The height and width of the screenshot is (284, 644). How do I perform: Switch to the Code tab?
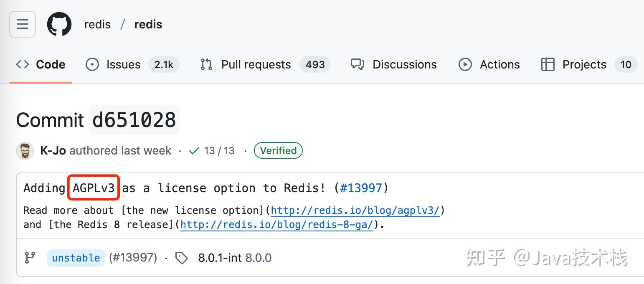point(50,64)
